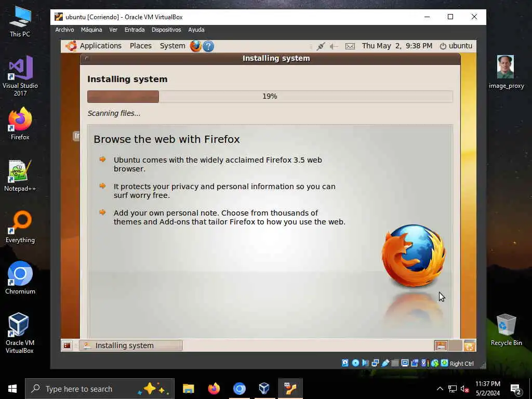532x399 pixels.
Task: Open the Ayuda menu
Action: [x=196, y=30]
